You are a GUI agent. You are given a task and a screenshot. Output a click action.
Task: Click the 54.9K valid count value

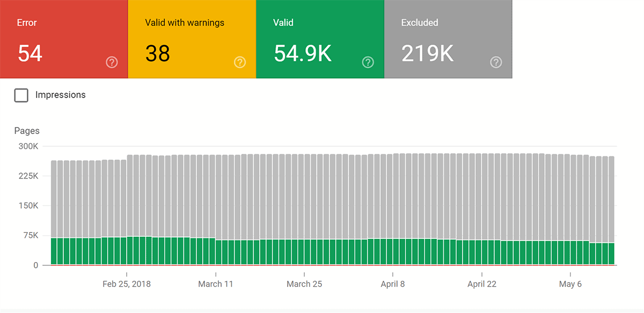[x=303, y=54]
